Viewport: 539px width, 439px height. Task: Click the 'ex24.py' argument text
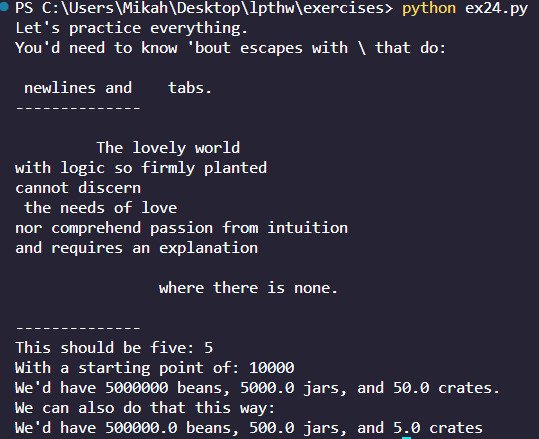[x=496, y=9]
